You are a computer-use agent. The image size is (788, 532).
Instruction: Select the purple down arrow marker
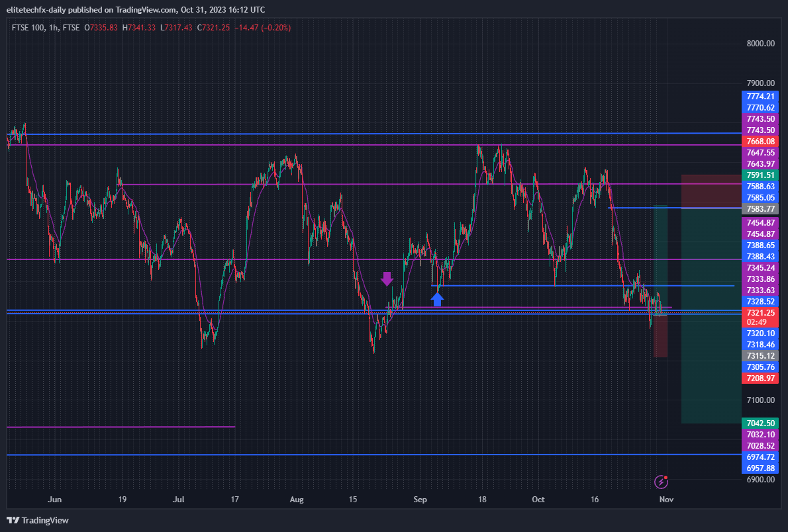click(387, 279)
